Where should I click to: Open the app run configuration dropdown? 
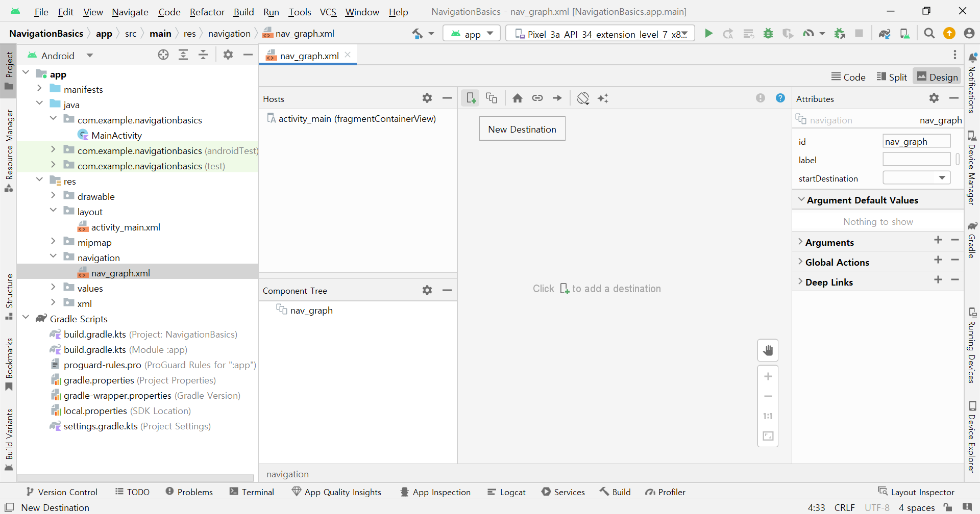(472, 34)
